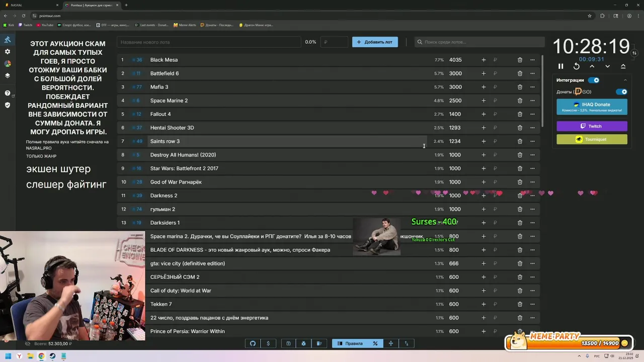This screenshot has height=362, width=644.
Task: Open settings gear in left sidebar
Action: point(8,52)
